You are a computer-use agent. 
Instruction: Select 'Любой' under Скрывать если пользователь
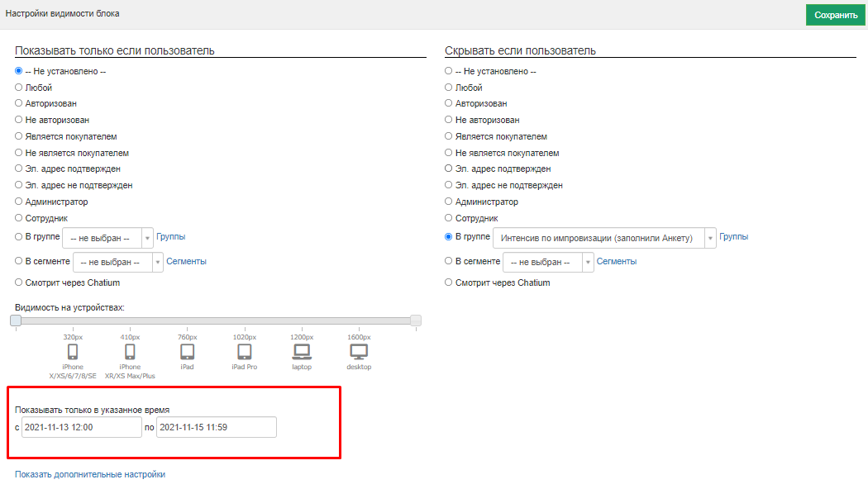click(448, 88)
